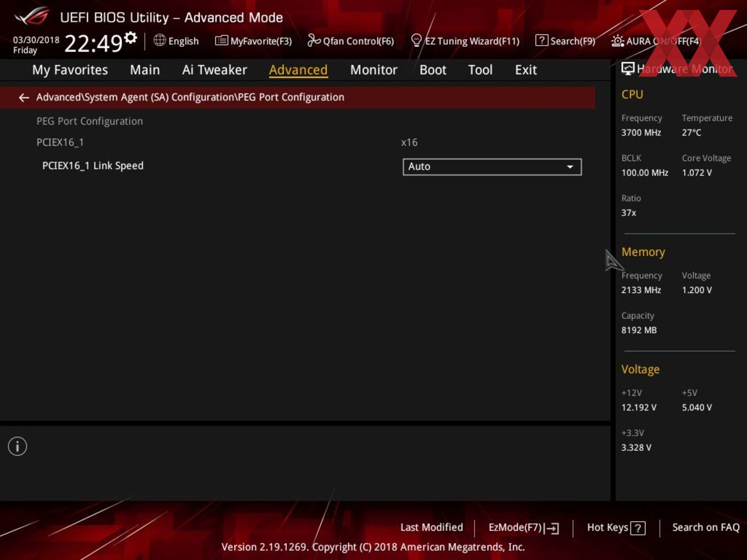Click +3.3V reading 3.328 V
The image size is (747, 560).
coord(636,448)
